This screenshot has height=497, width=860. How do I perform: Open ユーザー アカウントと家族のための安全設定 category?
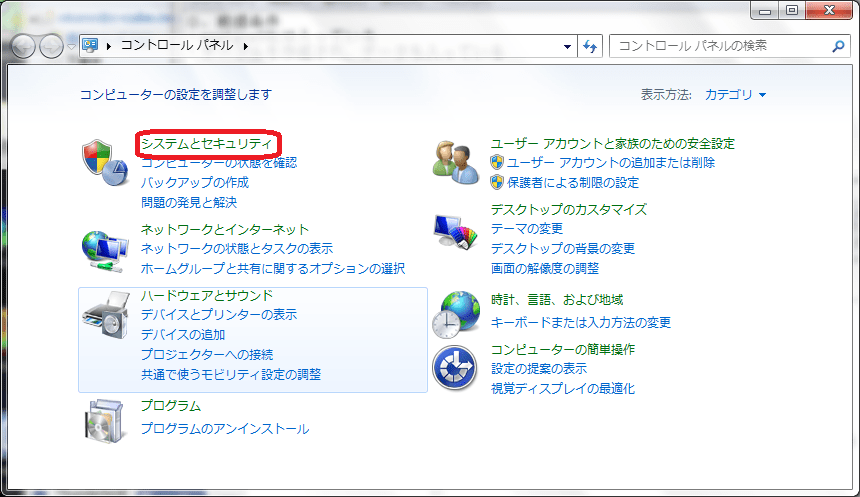(613, 143)
